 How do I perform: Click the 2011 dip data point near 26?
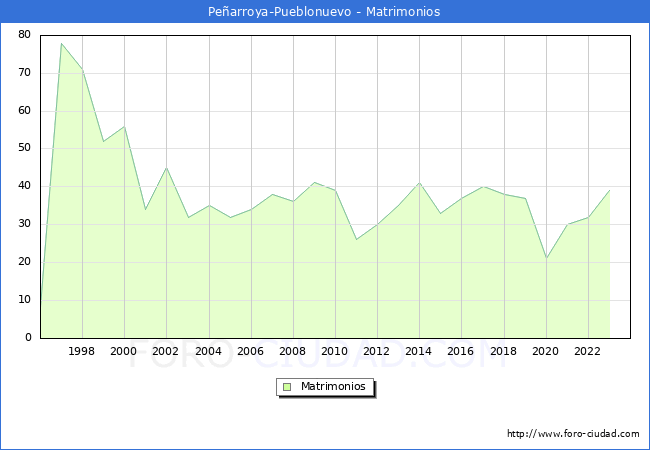pos(357,240)
